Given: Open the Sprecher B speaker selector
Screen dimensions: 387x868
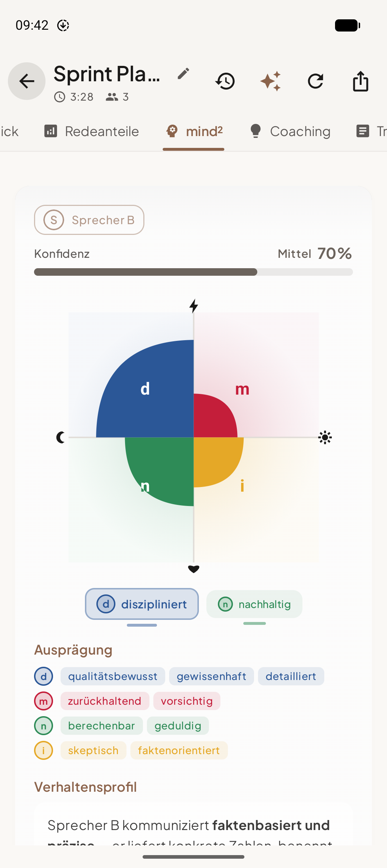Looking at the screenshot, I should 89,220.
